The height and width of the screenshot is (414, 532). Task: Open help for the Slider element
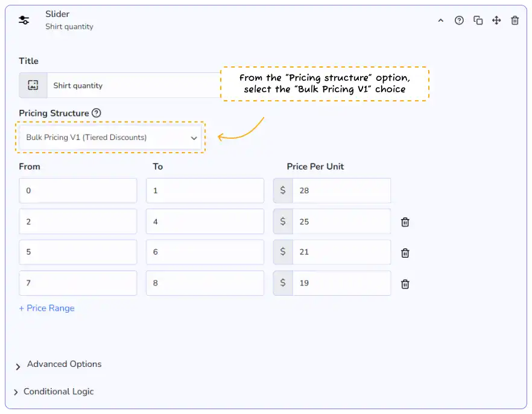click(459, 21)
